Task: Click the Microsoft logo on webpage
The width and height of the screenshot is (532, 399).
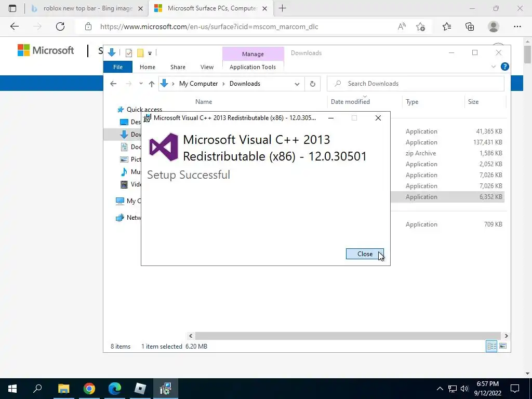Action: point(46,50)
